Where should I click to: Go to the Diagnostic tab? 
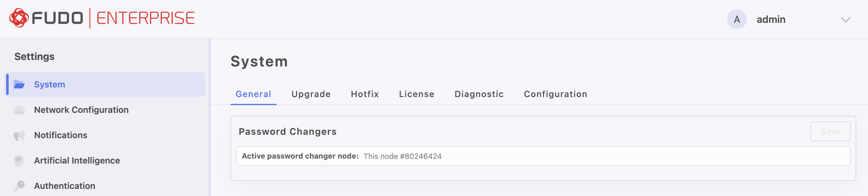(479, 94)
